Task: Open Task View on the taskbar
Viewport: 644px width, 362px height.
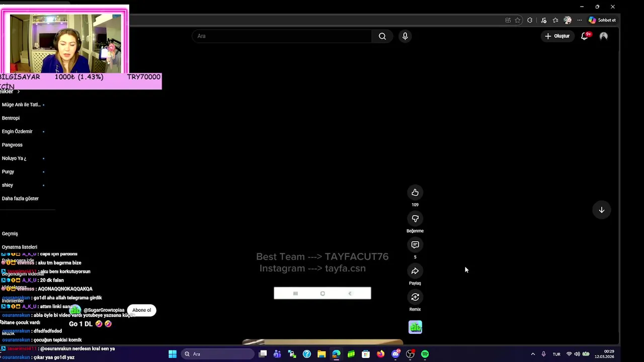Action: [x=263, y=354]
